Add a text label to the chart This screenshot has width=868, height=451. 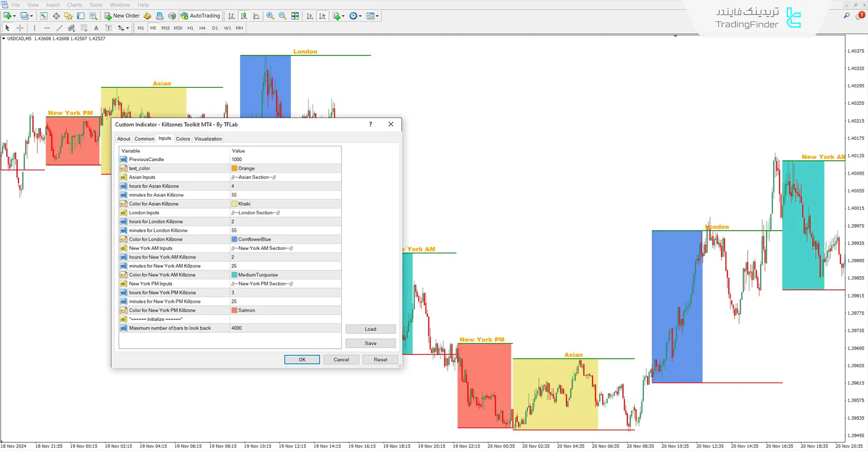pyautogui.click(x=109, y=28)
